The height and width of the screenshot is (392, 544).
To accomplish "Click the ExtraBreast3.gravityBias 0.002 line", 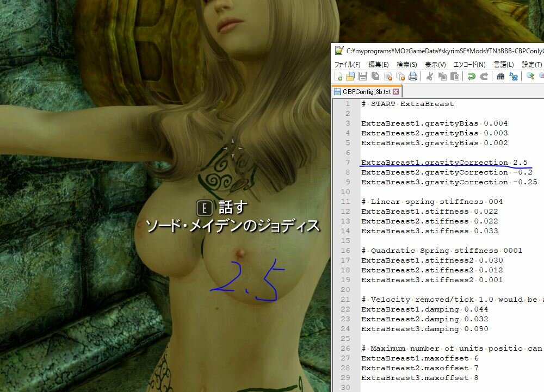I will [434, 143].
